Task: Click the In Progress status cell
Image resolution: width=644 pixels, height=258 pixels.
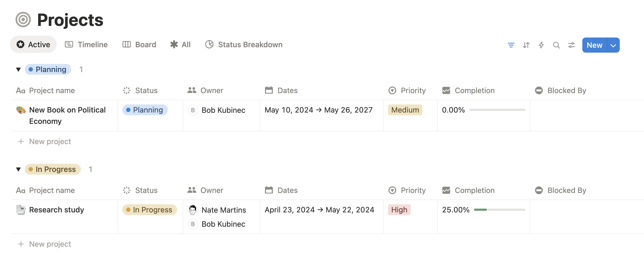Action: point(150,210)
